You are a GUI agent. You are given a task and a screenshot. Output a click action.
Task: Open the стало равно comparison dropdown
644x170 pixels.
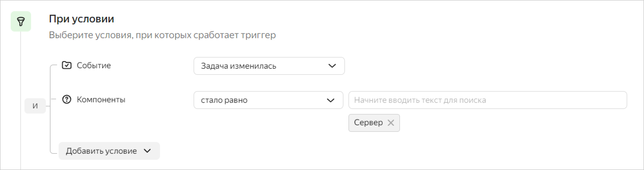(x=268, y=100)
